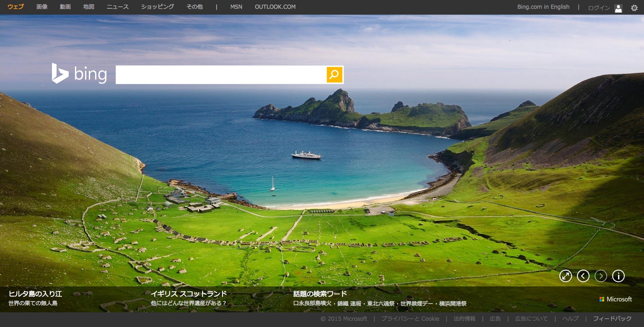
Task: Switch to Bing.com in English
Action: [543, 7]
